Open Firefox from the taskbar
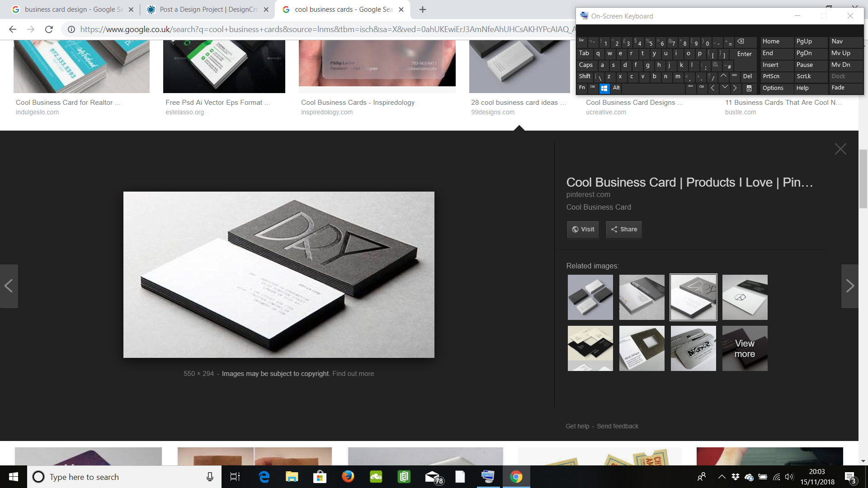 (x=348, y=477)
